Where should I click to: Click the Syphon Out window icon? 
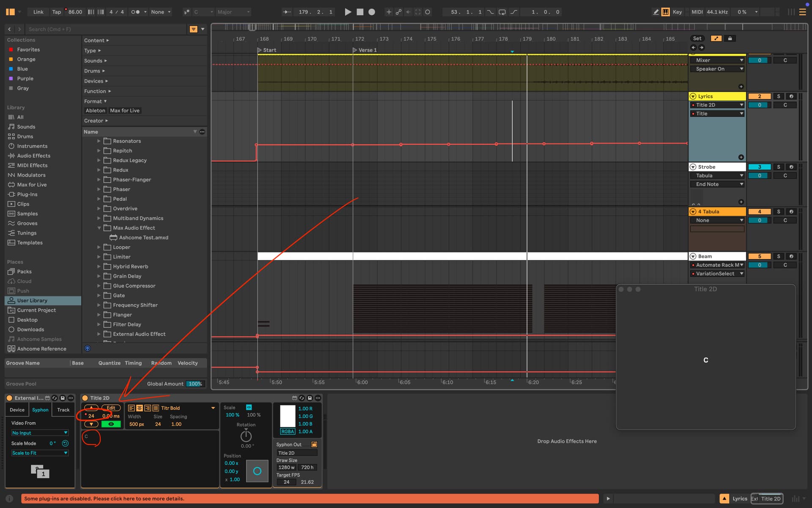[x=314, y=444]
